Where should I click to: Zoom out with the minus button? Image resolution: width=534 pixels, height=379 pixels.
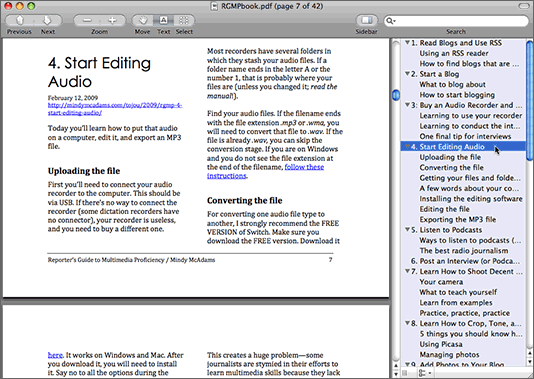[x=87, y=20]
